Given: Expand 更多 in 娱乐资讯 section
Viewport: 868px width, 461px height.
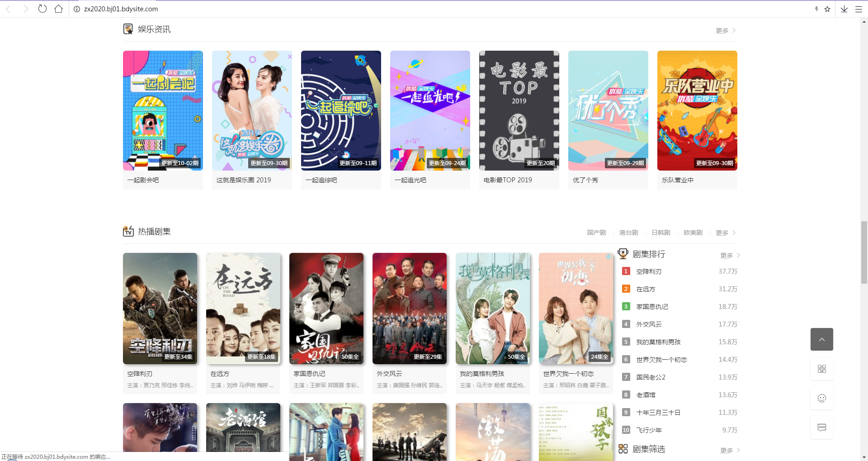Looking at the screenshot, I should 725,30.
